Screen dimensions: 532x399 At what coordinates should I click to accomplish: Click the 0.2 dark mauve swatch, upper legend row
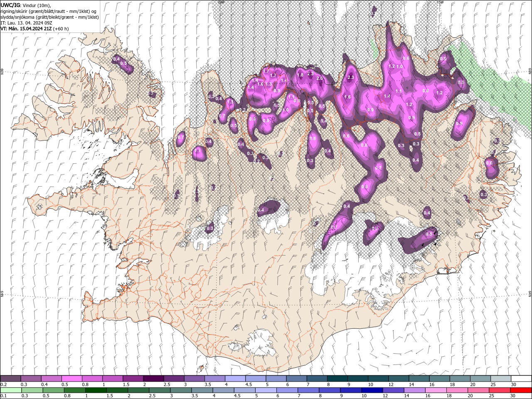[x=11, y=379]
